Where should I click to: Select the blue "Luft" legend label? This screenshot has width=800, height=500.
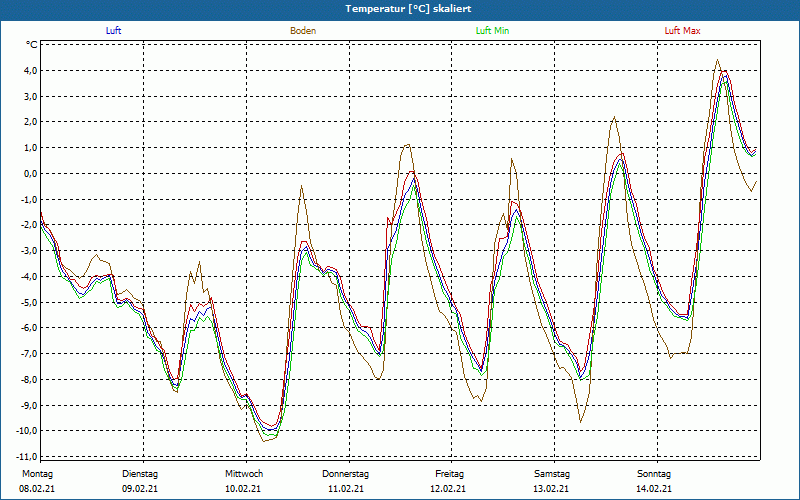(x=113, y=31)
